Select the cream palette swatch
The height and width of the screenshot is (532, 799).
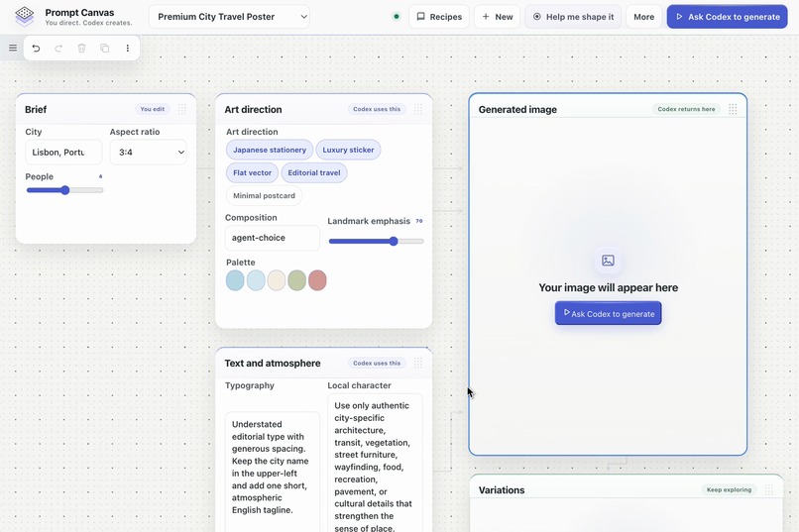click(x=277, y=280)
